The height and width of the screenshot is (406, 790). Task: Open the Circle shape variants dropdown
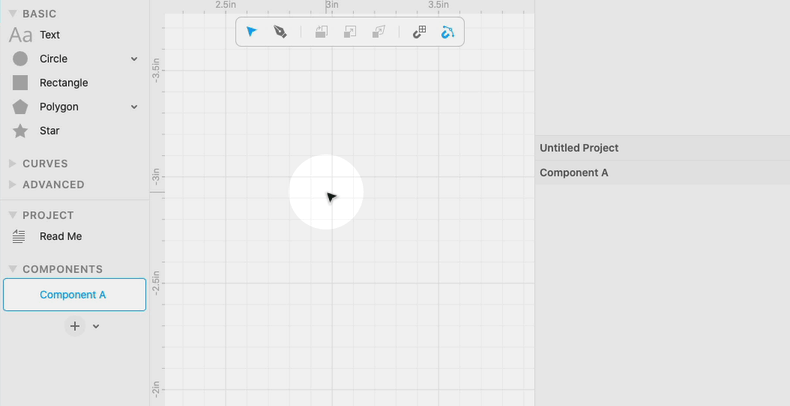click(134, 59)
